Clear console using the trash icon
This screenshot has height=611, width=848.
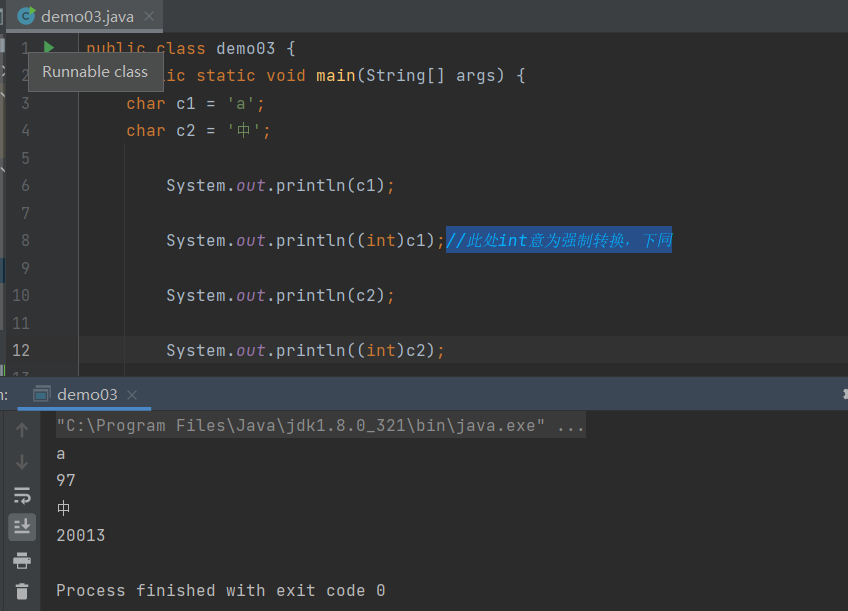point(22,591)
